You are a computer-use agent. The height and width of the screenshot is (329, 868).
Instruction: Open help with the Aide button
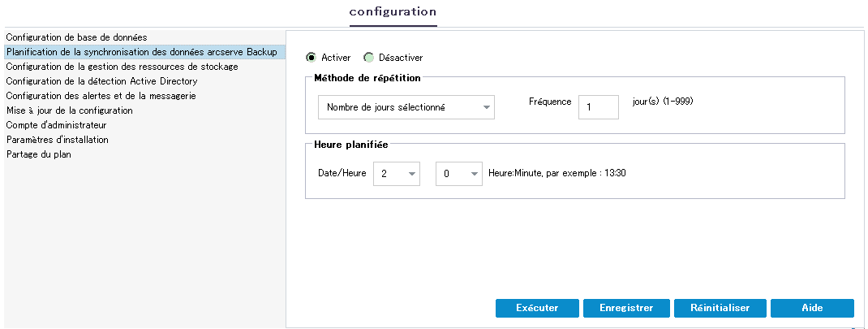click(x=812, y=308)
